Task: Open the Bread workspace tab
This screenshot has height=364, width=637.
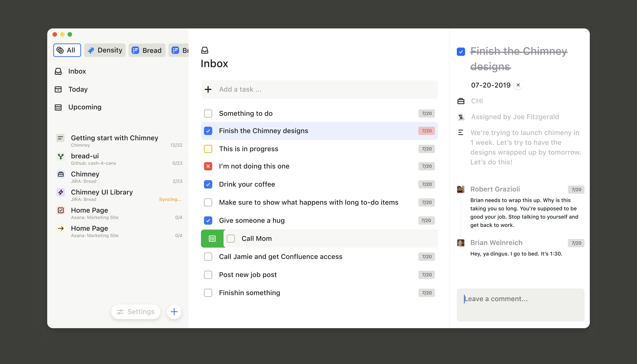Action: [147, 50]
